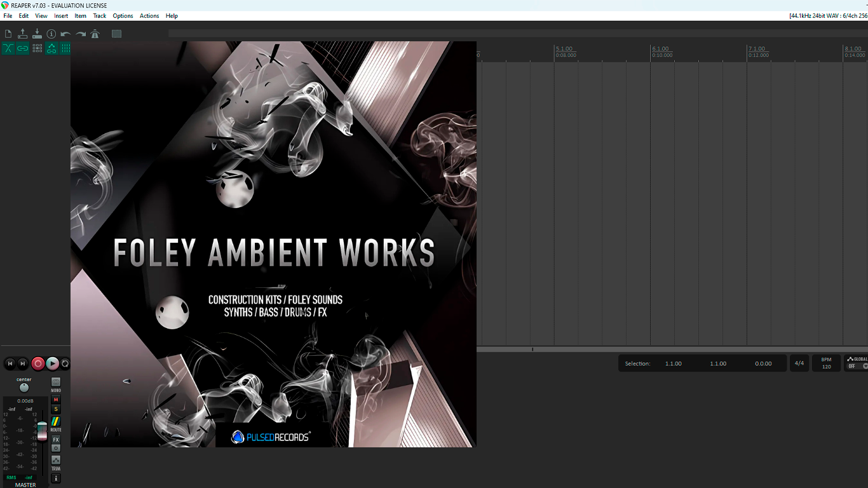Open project using upload-arrow toolbar icon
Screen dimensions: 868x488
click(23, 34)
